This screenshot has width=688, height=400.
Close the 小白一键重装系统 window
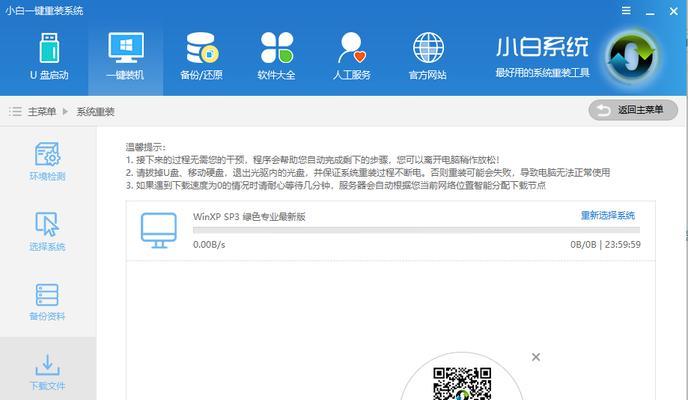[x=674, y=11]
